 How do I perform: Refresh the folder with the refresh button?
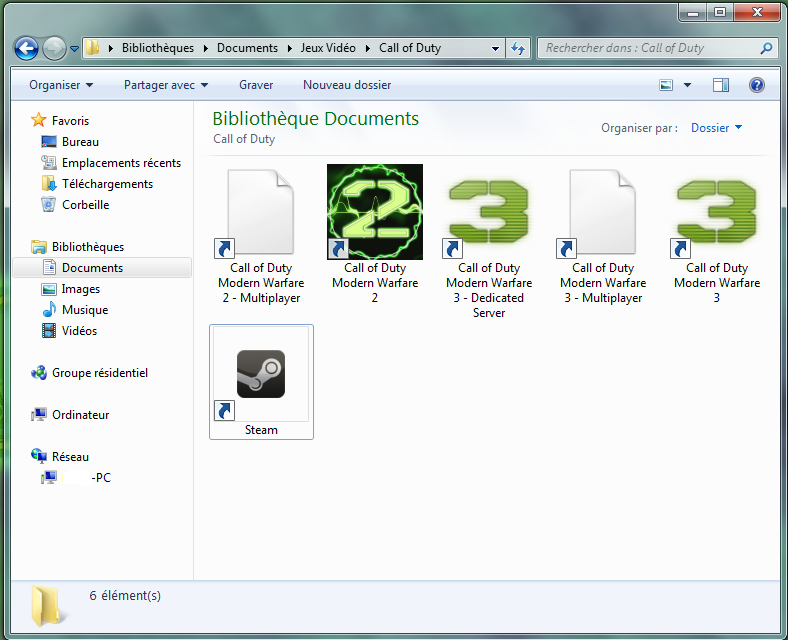(518, 49)
